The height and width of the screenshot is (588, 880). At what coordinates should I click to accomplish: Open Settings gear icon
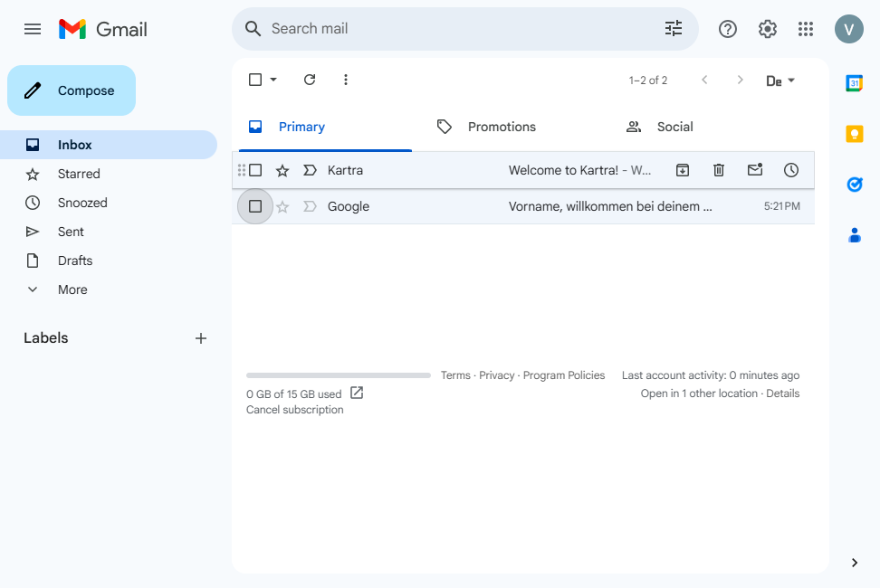pyautogui.click(x=767, y=29)
